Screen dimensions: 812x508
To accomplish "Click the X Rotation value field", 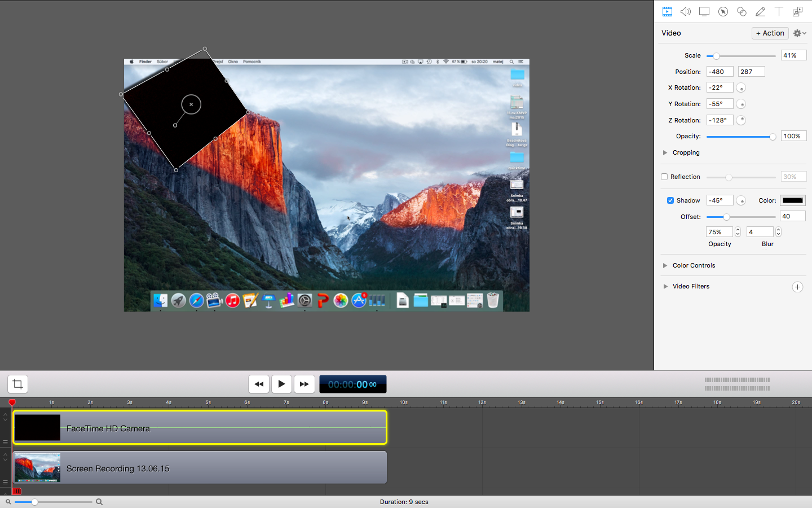I will [x=720, y=87].
